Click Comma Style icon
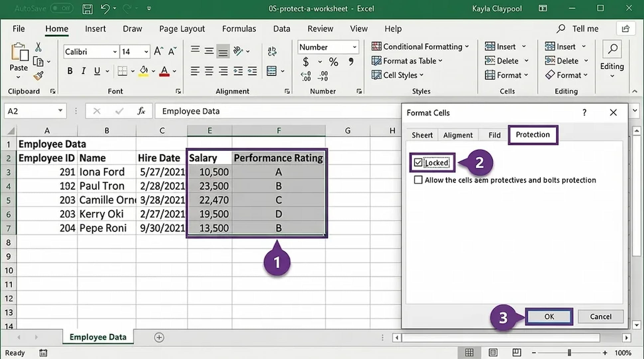 (x=351, y=61)
